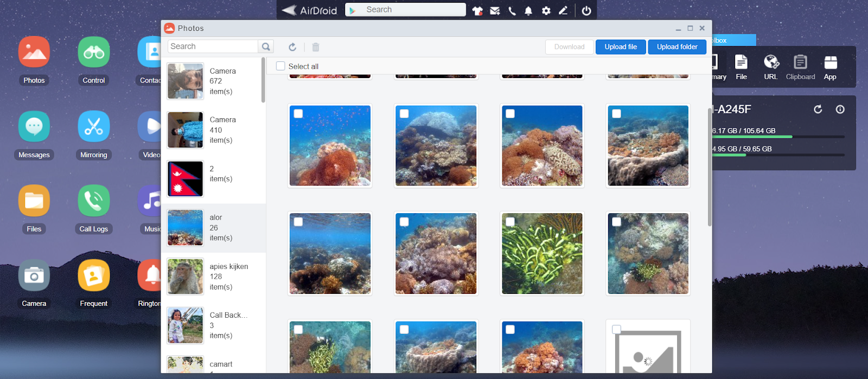Click the phone handset icon in top bar
The height and width of the screenshot is (379, 868).
click(512, 10)
